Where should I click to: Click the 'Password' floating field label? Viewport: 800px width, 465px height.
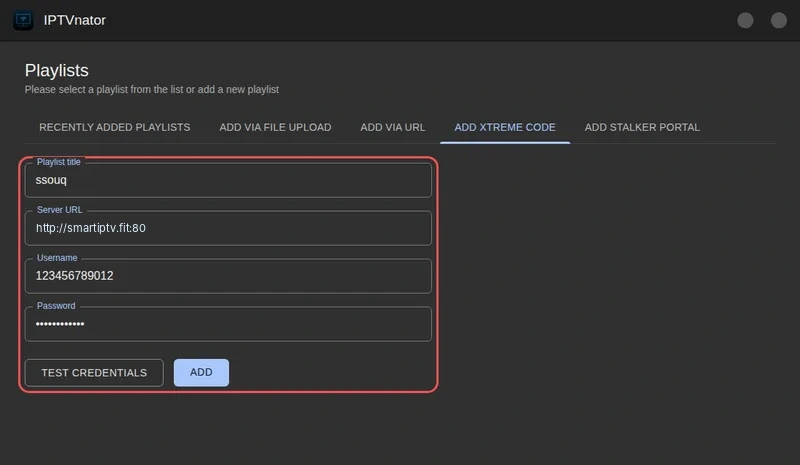(x=56, y=306)
